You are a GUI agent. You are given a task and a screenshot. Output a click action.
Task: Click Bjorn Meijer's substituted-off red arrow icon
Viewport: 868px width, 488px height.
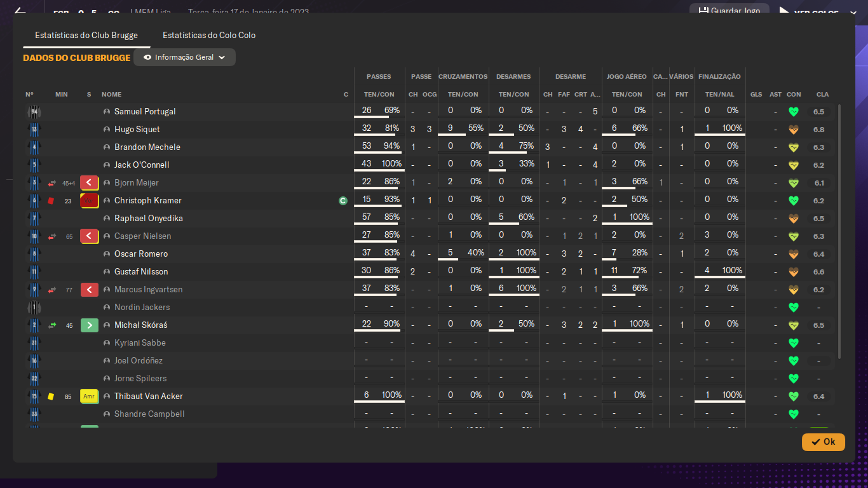(x=89, y=183)
